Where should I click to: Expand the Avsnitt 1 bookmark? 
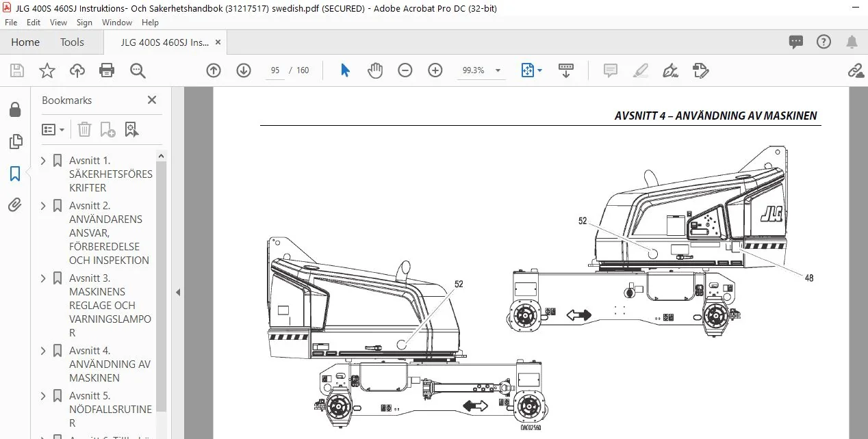click(x=44, y=161)
